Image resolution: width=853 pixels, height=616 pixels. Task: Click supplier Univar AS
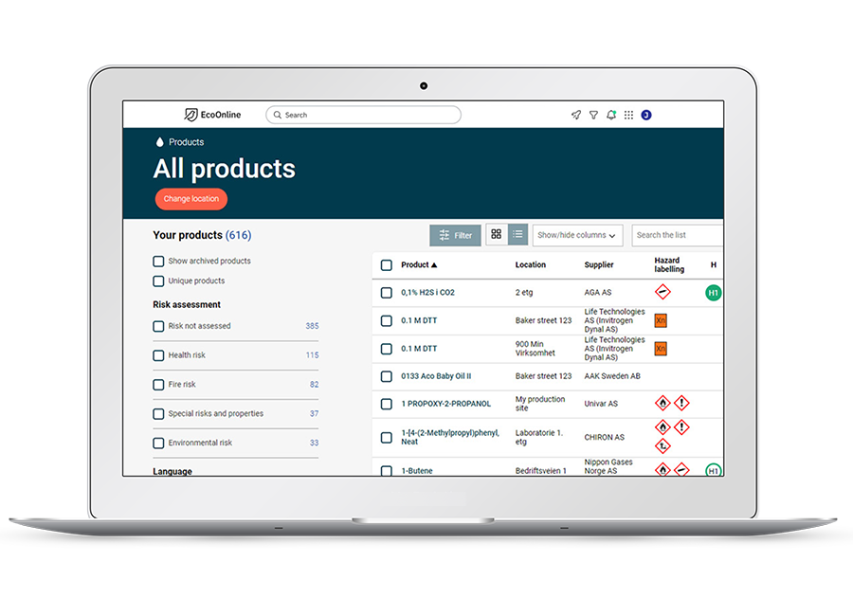(601, 404)
